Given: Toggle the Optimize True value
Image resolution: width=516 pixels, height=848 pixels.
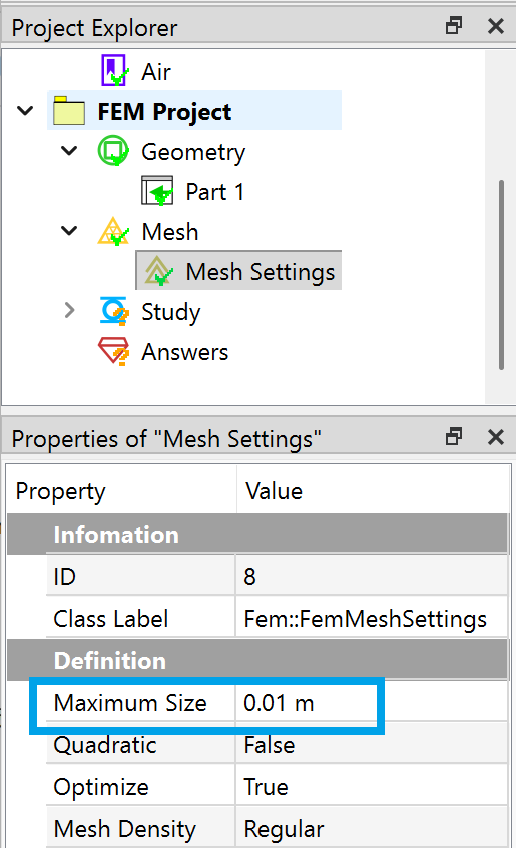Looking at the screenshot, I should click(x=372, y=787).
